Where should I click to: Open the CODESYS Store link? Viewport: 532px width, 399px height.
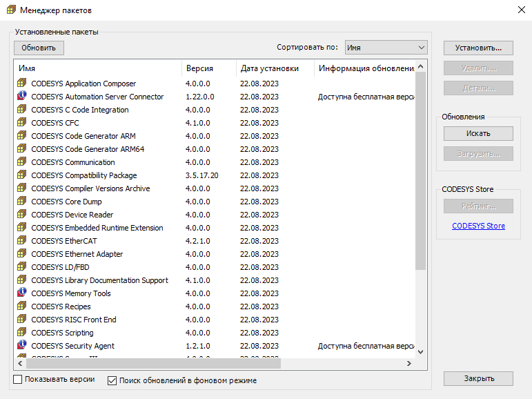pyautogui.click(x=478, y=226)
